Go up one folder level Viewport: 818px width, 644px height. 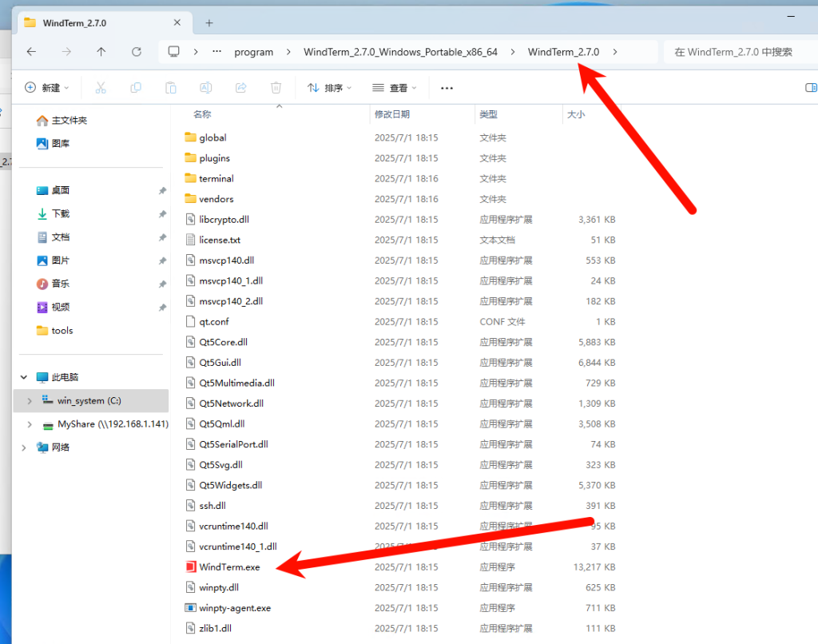(101, 52)
